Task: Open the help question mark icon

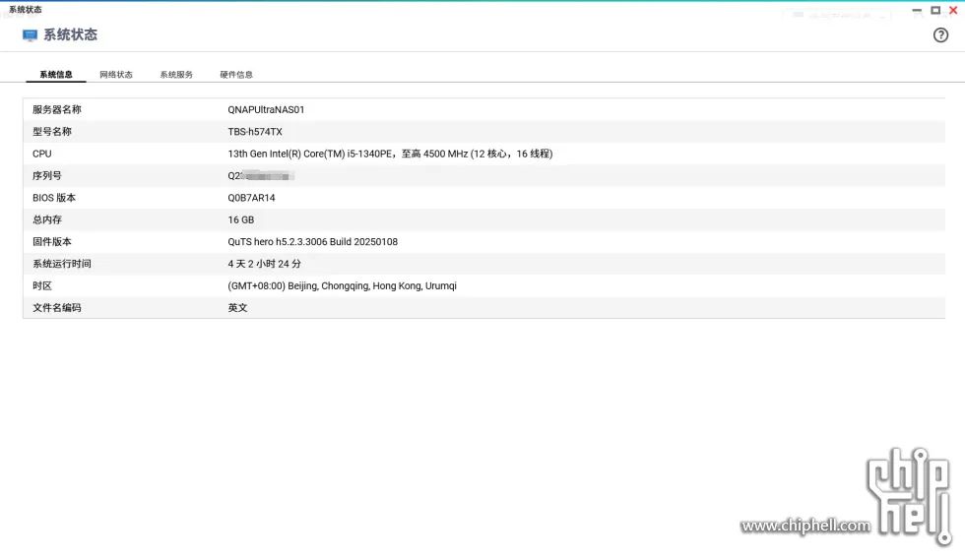Action: 940,35
